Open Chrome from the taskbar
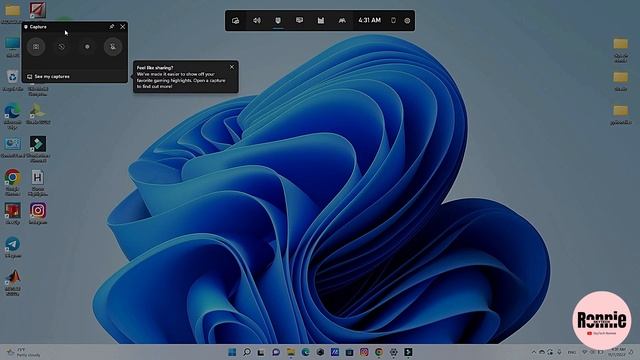640x360 pixels. tap(379, 352)
